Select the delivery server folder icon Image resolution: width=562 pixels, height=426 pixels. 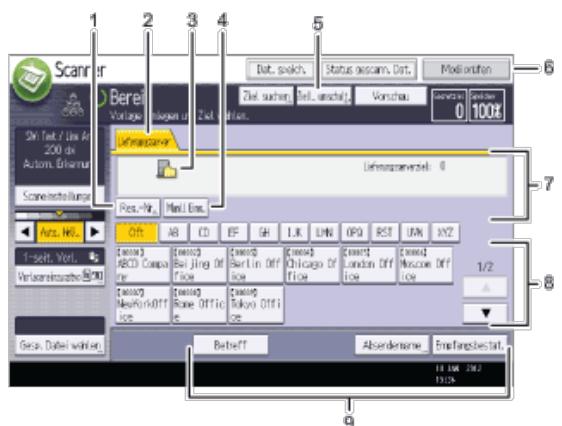[167, 169]
